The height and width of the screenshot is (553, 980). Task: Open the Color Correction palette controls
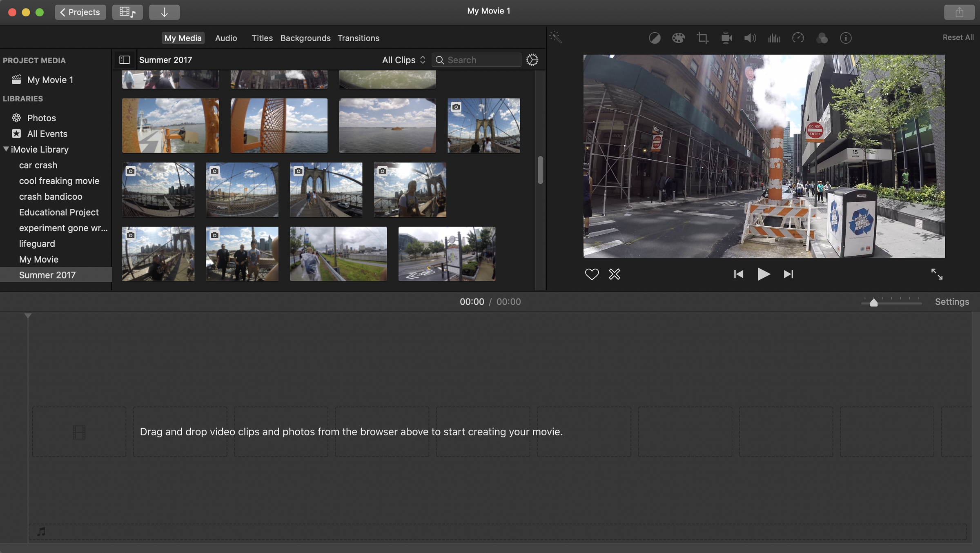click(678, 38)
